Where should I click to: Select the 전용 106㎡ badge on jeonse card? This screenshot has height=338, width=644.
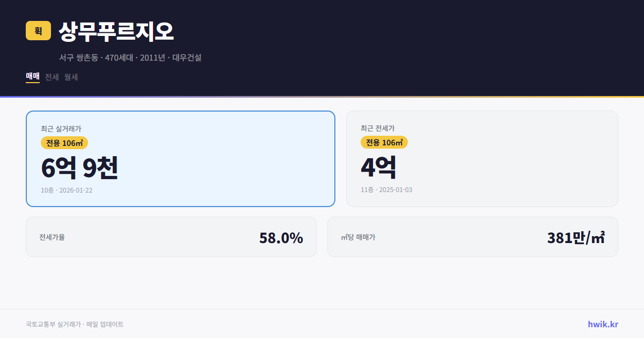pyautogui.click(x=383, y=142)
